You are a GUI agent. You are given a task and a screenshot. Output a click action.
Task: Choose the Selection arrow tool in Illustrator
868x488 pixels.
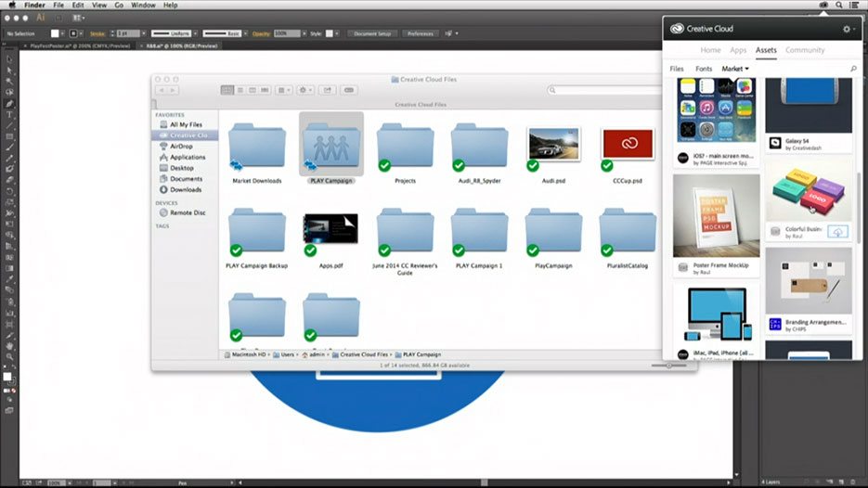[x=9, y=59]
